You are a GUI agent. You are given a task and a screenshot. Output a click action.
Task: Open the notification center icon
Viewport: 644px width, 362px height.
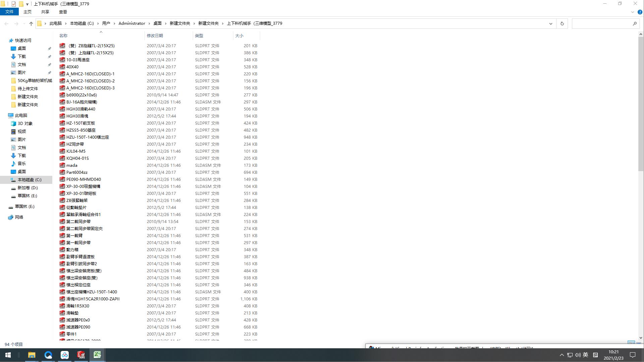pyautogui.click(x=633, y=355)
